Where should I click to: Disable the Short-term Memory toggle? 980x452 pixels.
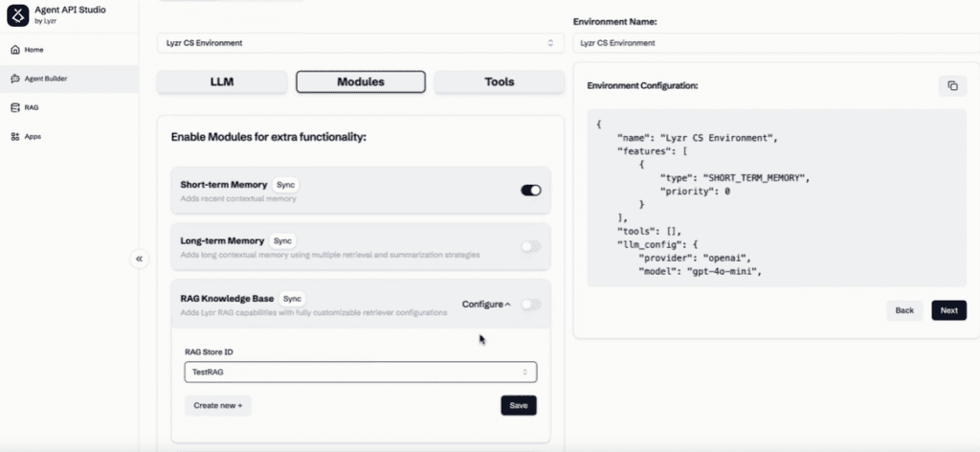(531, 191)
